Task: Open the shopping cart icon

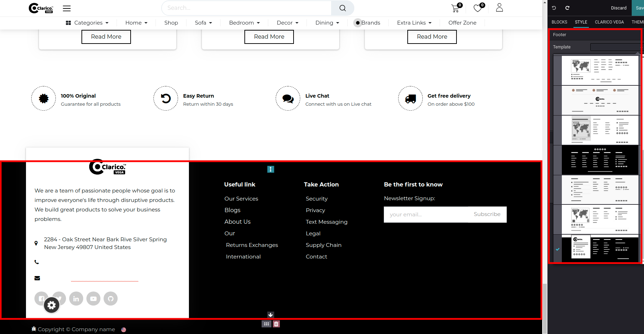Action: (455, 8)
